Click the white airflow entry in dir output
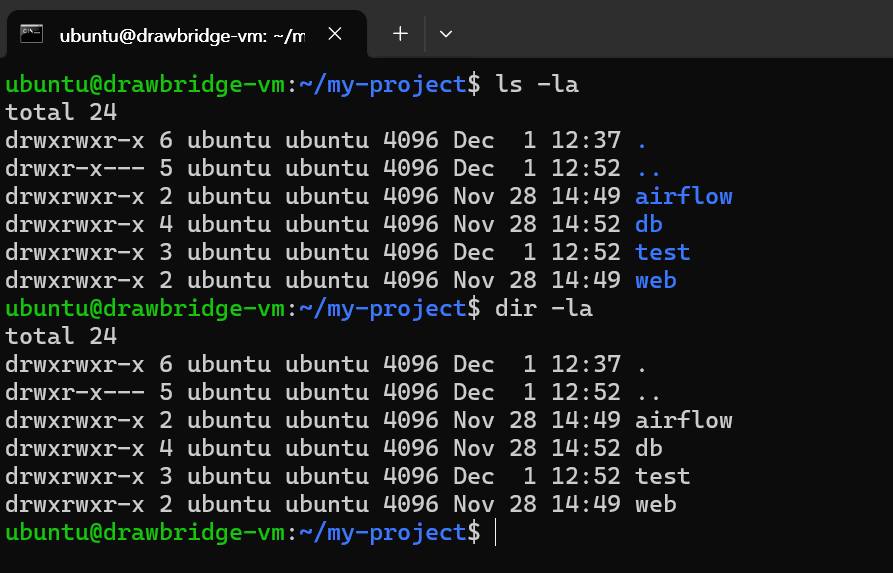This screenshot has height=573, width=893. click(x=683, y=420)
